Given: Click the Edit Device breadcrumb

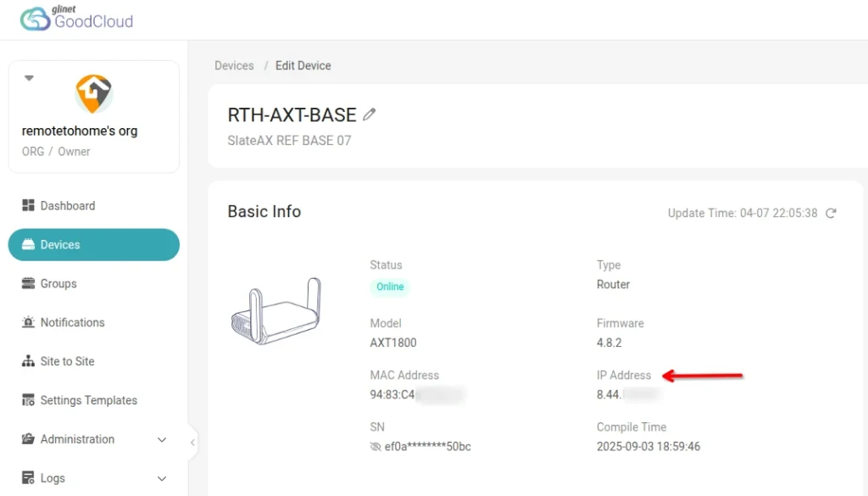Looking at the screenshot, I should pyautogui.click(x=303, y=65).
